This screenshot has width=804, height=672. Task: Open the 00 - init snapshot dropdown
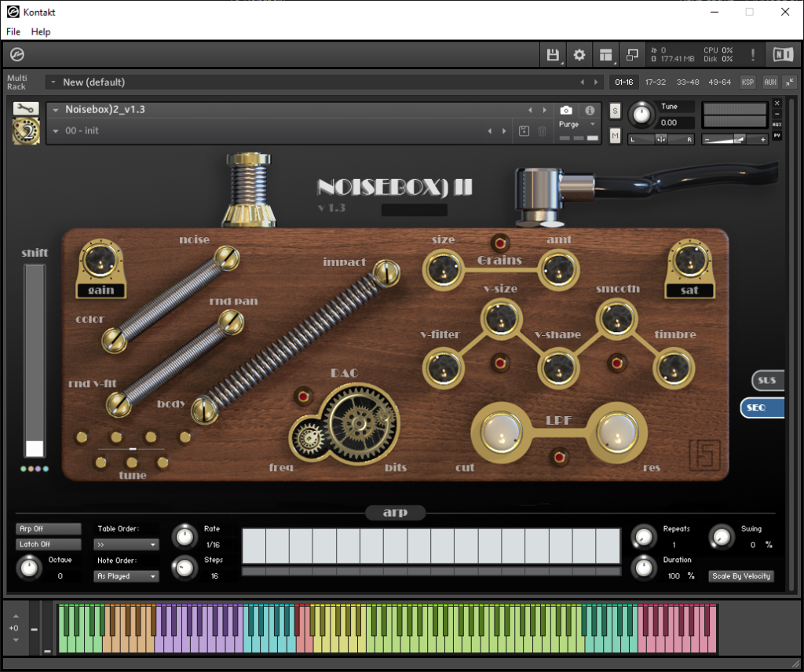56,131
